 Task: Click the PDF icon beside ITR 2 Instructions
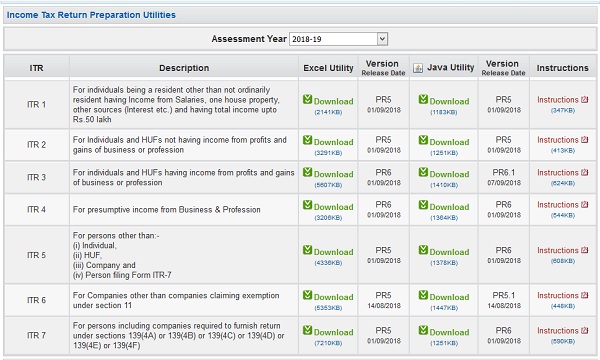pyautogui.click(x=584, y=140)
